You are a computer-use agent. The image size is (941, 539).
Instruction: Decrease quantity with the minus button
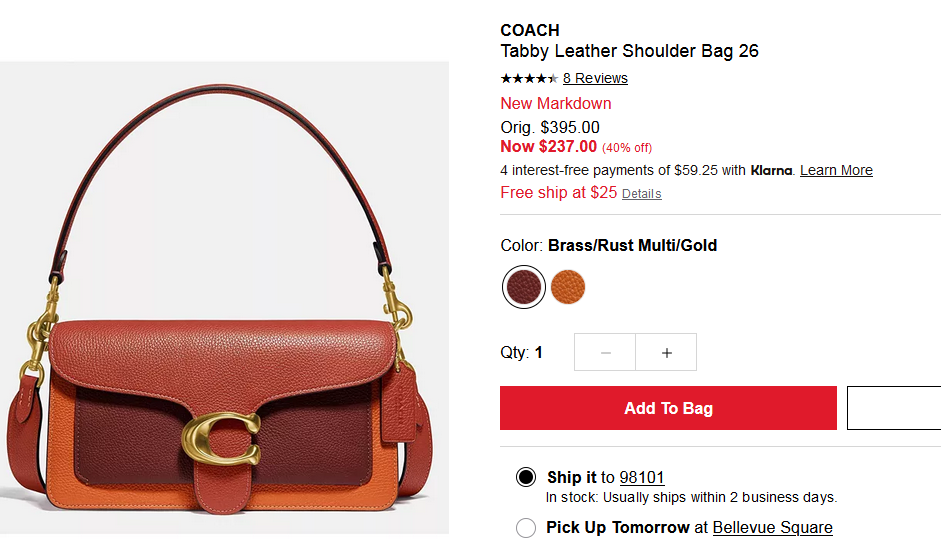[x=605, y=352]
